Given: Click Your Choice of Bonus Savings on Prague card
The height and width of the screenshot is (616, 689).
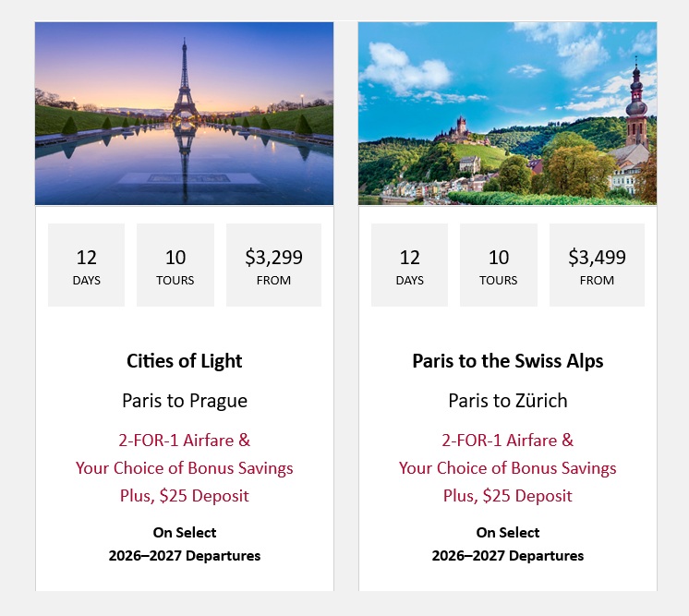Looking at the screenshot, I should (184, 468).
